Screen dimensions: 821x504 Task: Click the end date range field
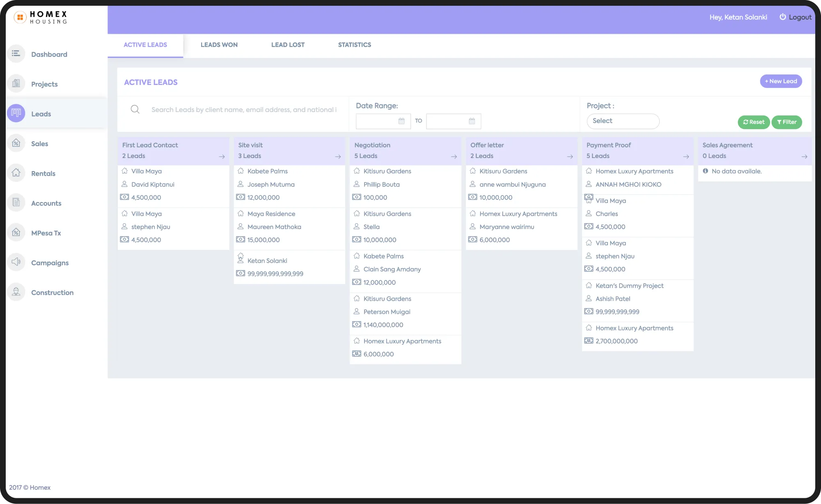pos(454,121)
